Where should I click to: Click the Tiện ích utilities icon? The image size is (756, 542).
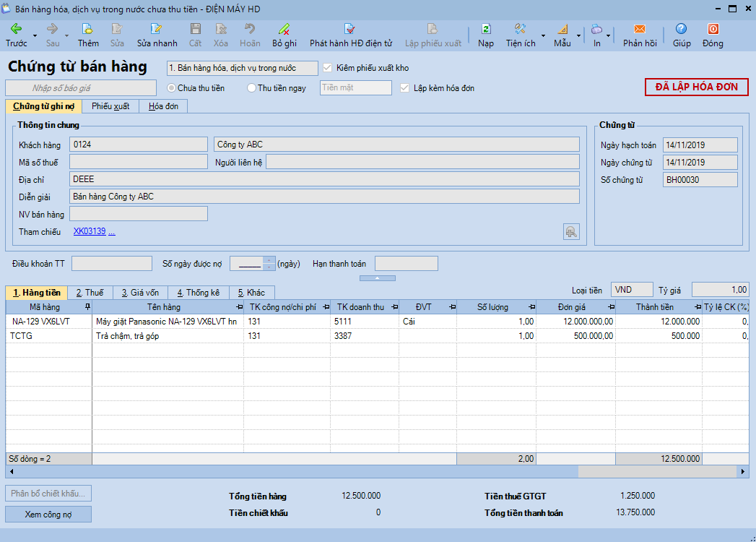point(520,29)
